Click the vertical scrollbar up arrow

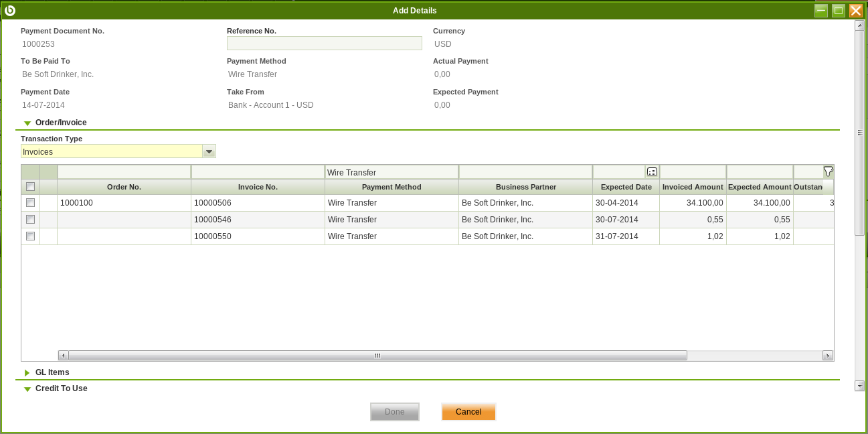(x=859, y=25)
